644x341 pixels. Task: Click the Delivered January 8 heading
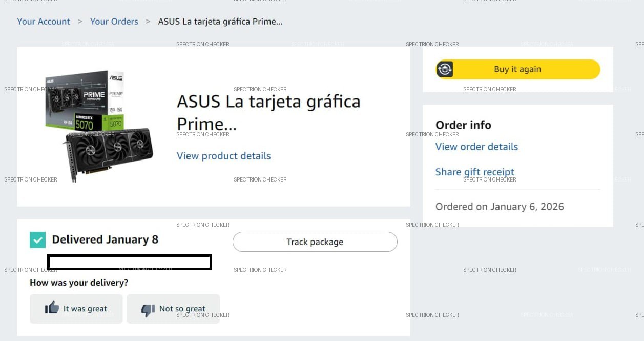105,239
